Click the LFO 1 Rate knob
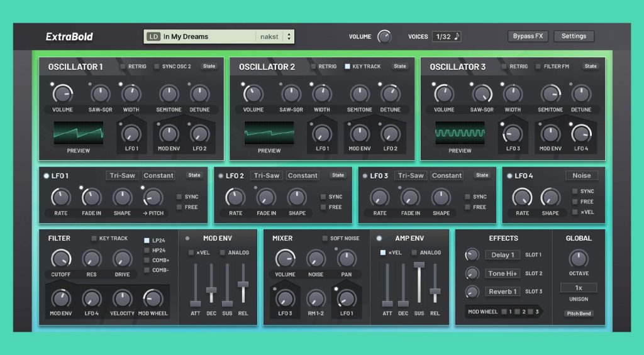This screenshot has height=355, width=644. click(61, 197)
